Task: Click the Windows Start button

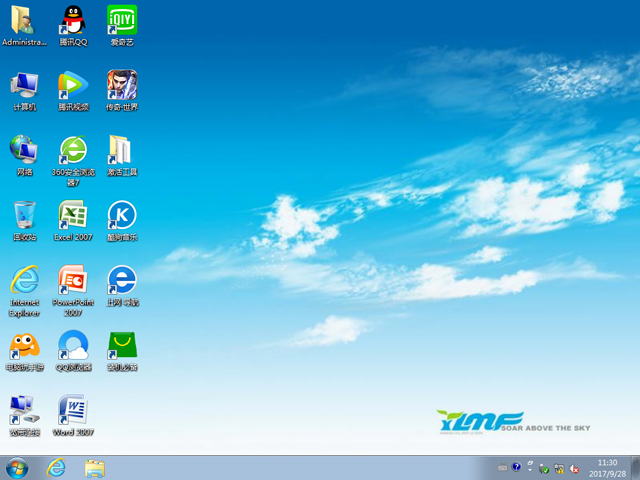Action: (x=17, y=467)
